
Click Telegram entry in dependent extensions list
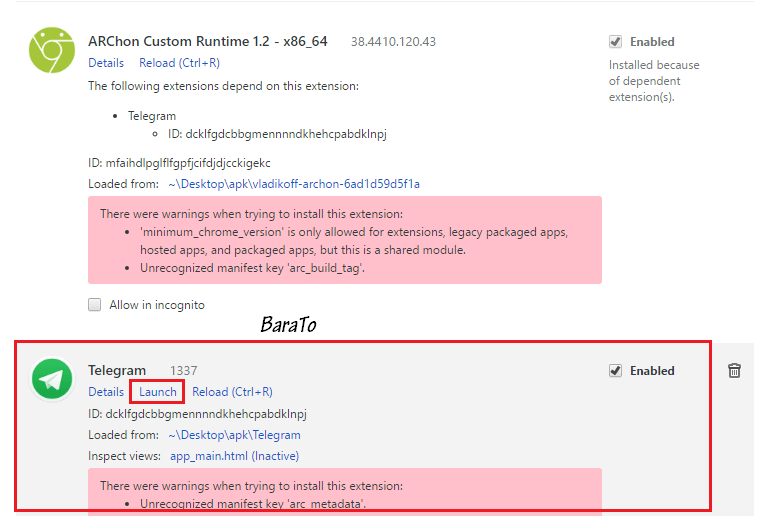tap(152, 116)
